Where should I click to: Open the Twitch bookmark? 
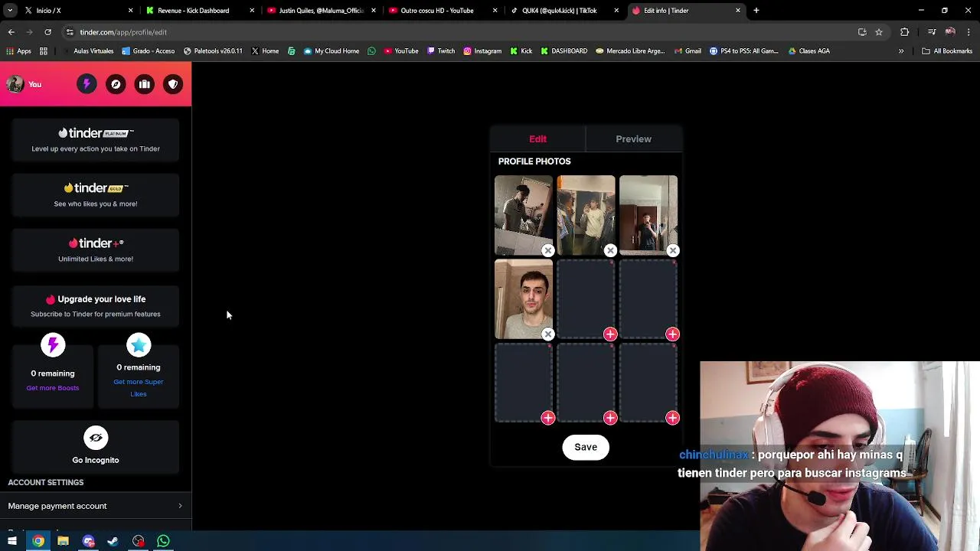(440, 51)
